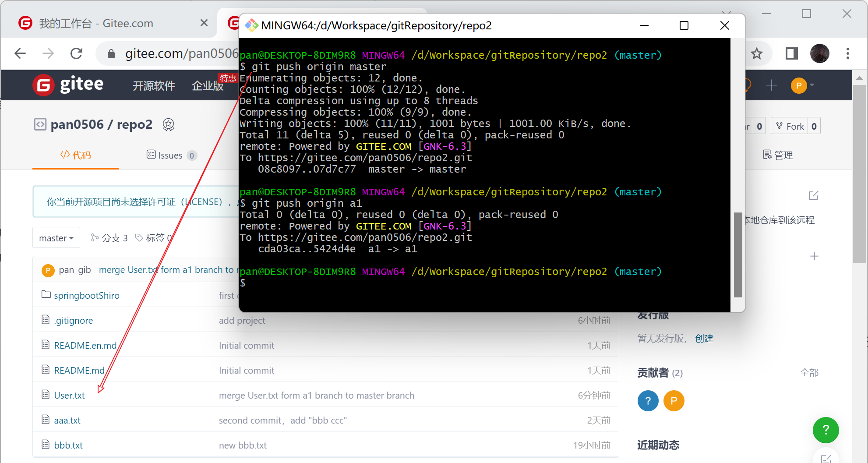
Task: Fork the repository
Action: pos(790,126)
